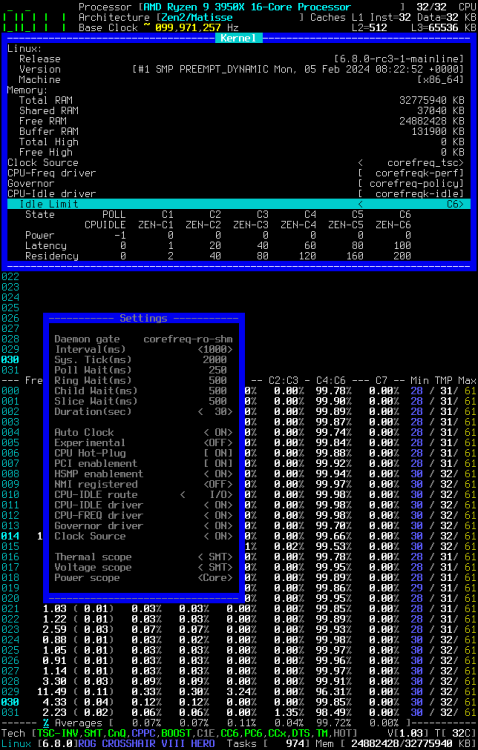Click the Zen2/Matisse architecture label
478x750 pixels.
pyautogui.click(x=197, y=17)
